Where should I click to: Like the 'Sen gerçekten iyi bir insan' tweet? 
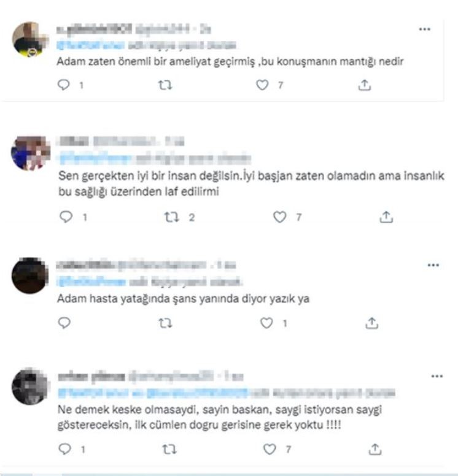point(279,217)
